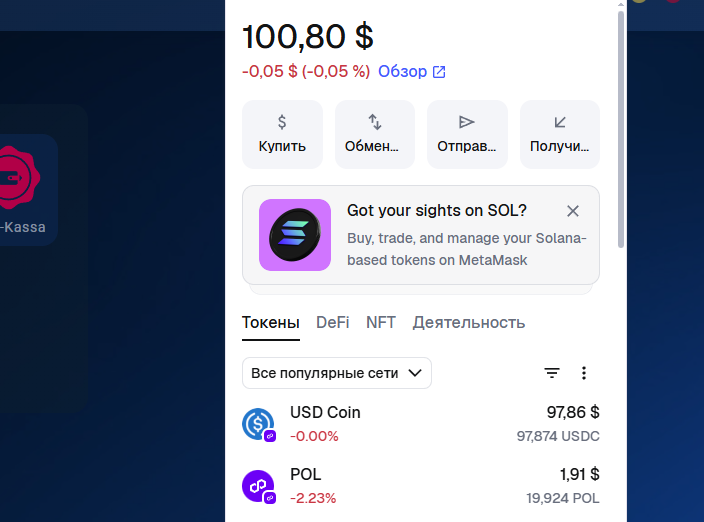Open the Получить arrow button
The height and width of the screenshot is (522, 704).
coord(559,134)
